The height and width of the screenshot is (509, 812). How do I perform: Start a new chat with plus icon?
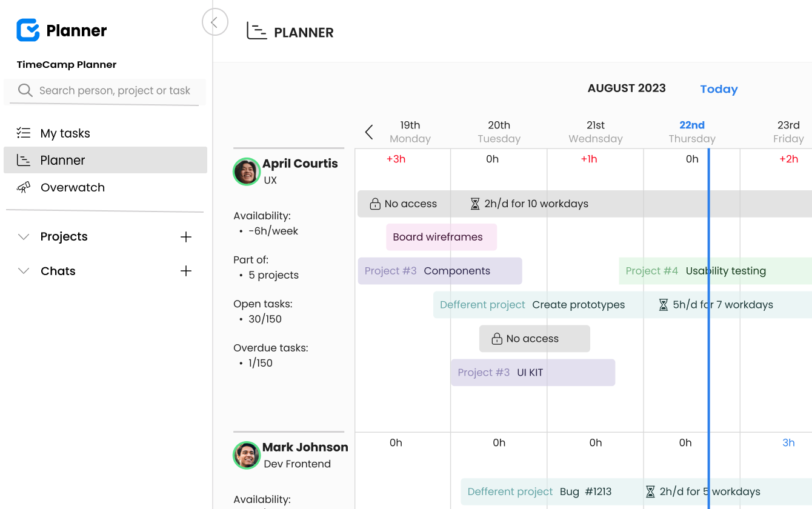pyautogui.click(x=186, y=271)
